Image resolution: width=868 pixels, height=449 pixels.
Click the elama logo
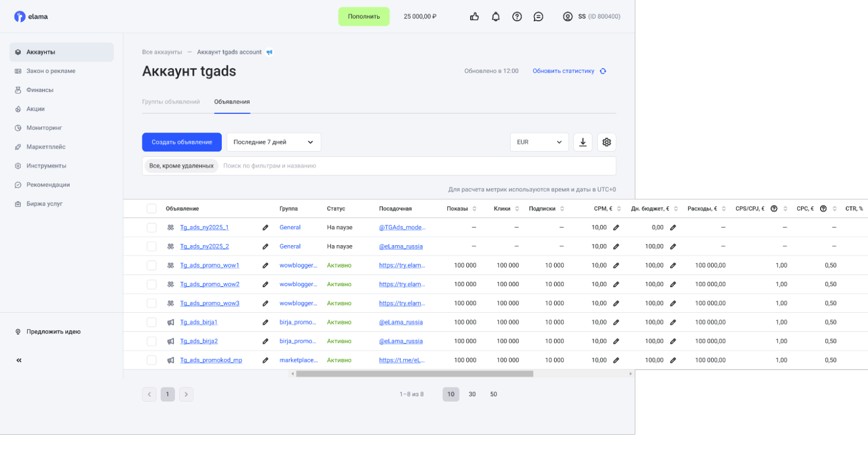pyautogui.click(x=31, y=16)
